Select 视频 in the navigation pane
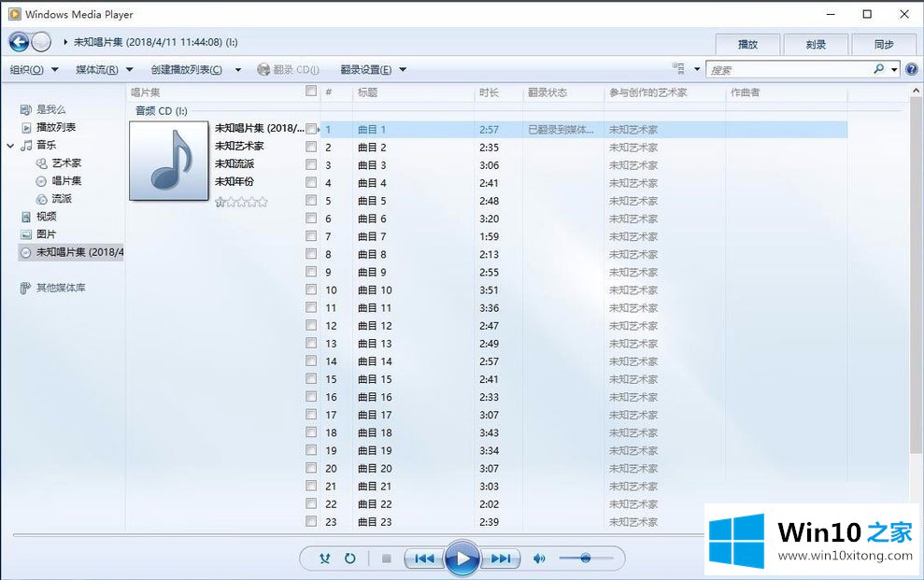The image size is (924, 580). coord(39,216)
